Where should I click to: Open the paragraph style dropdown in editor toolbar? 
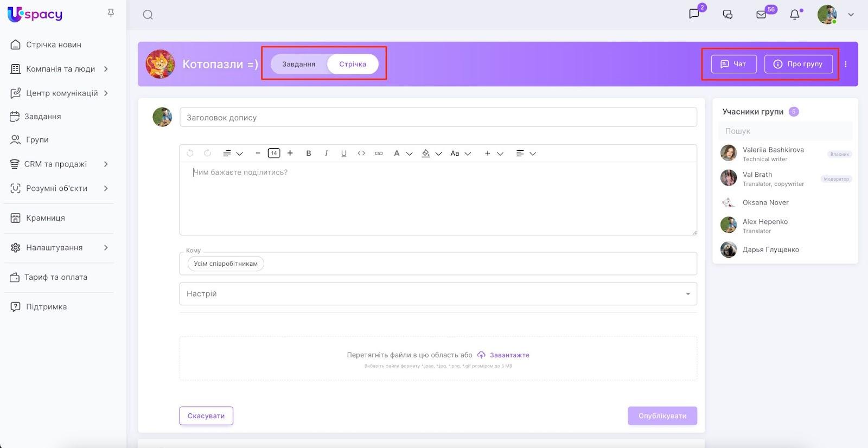pos(233,153)
